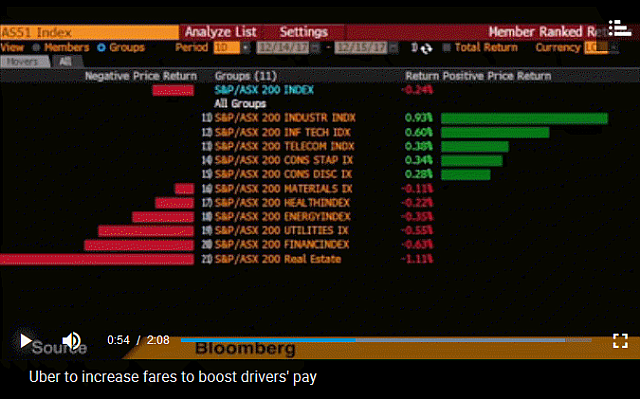This screenshot has width=640, height=399.
Task: Select S&P/ASX 200 FINANCINDEX row
Action: (x=282, y=244)
